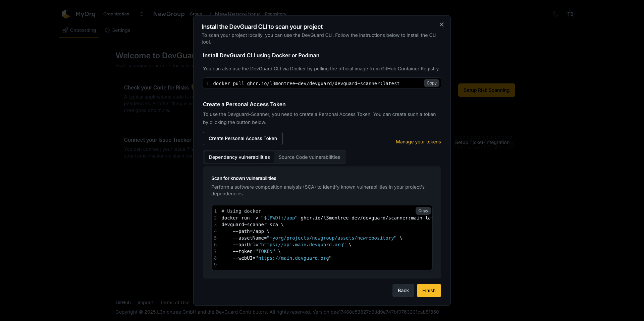Select the rocket icon beside Onboarding
This screenshot has width=644, height=321.
[65, 30]
